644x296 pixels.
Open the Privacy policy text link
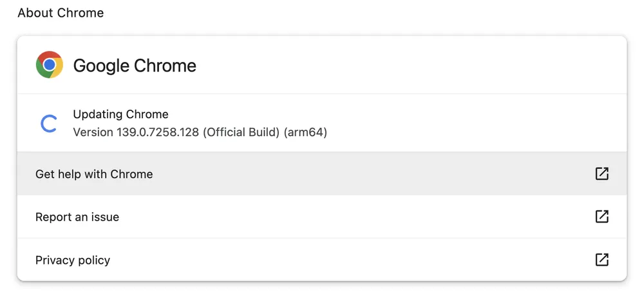tap(73, 261)
